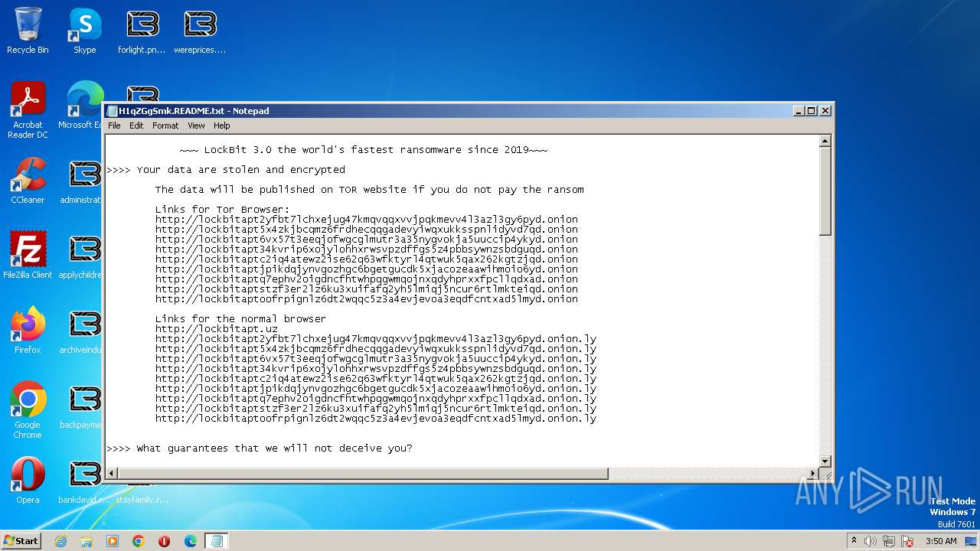The height and width of the screenshot is (551, 980).
Task: Click Notepad's horizontal scrollbar thumb
Action: pos(364,474)
